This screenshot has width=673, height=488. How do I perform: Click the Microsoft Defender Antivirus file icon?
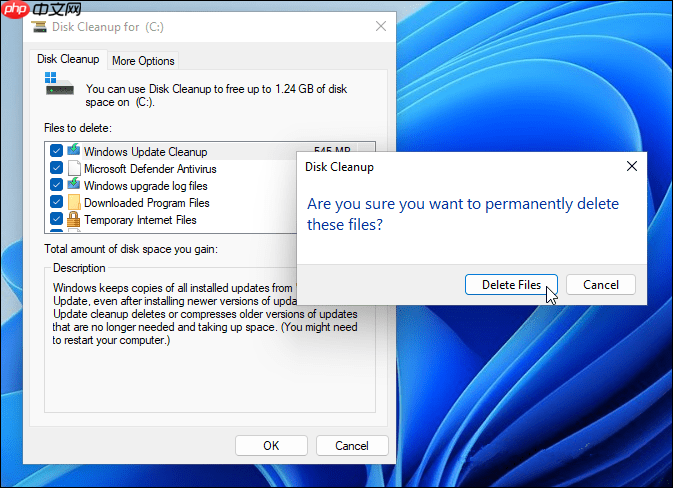[x=74, y=168]
